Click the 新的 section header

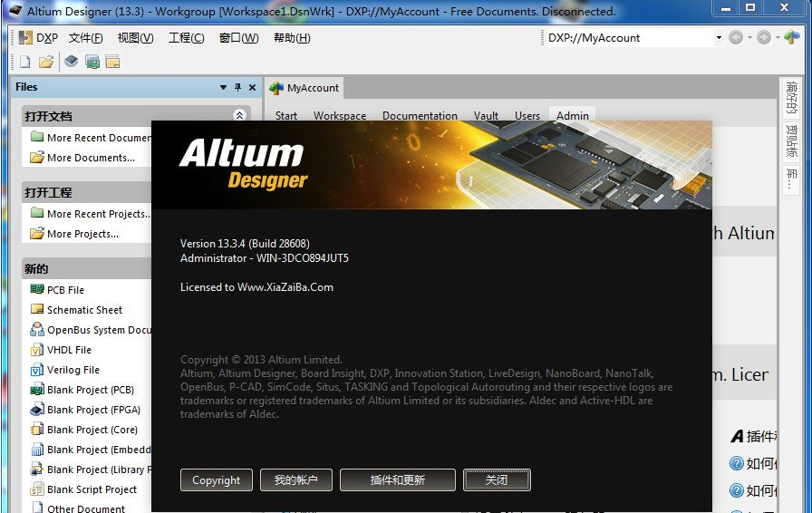(87, 268)
